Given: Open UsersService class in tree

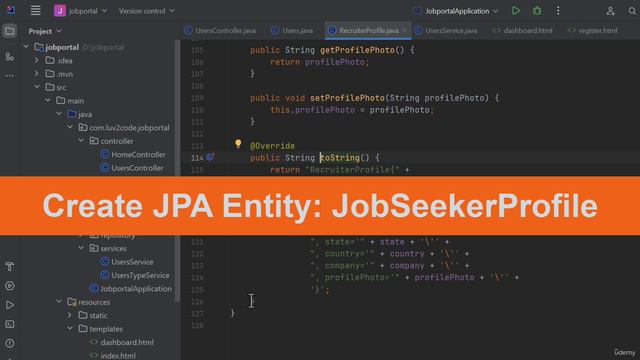Looking at the screenshot, I should click(127, 262).
